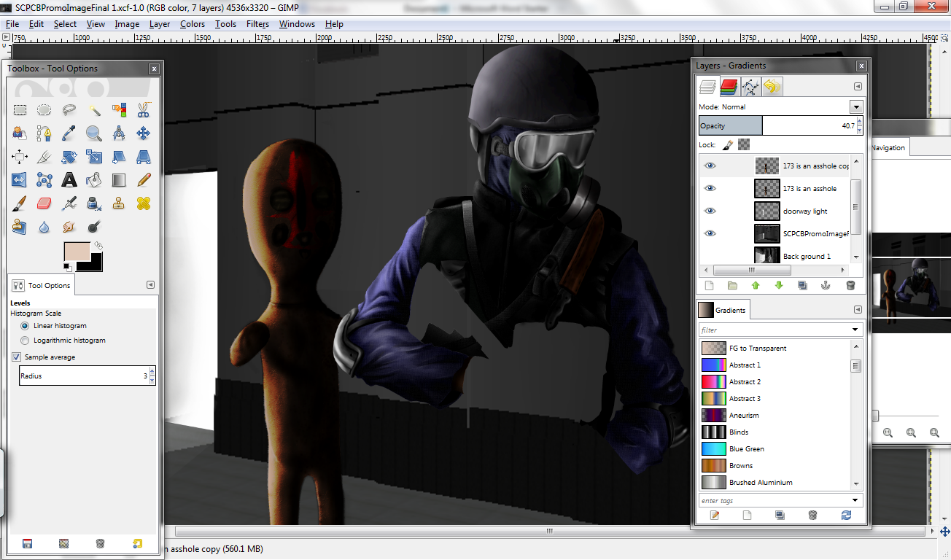Select the Rectangle Select tool
The width and height of the screenshot is (951, 560).
coord(20,111)
